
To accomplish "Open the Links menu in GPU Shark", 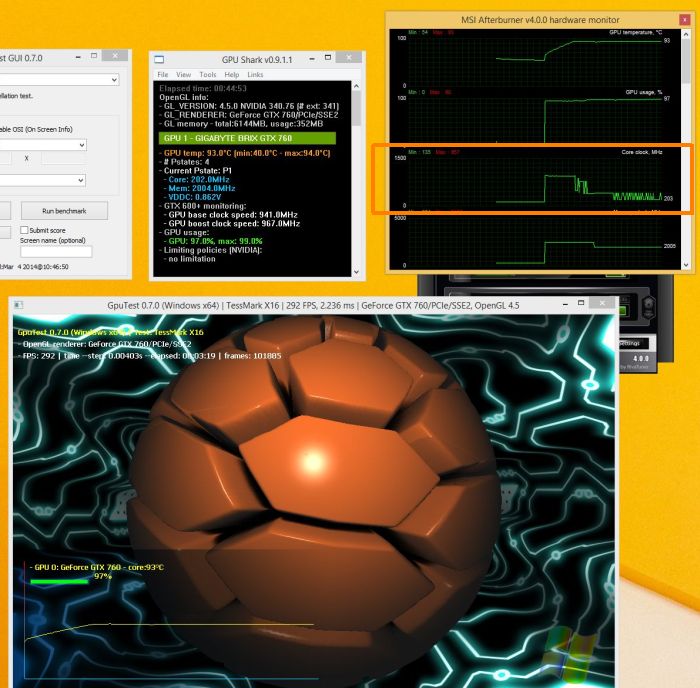I will click(255, 75).
